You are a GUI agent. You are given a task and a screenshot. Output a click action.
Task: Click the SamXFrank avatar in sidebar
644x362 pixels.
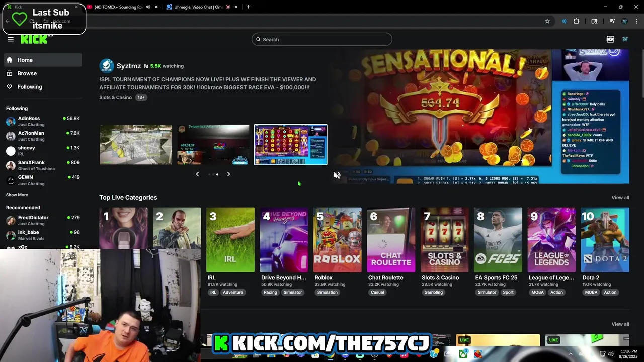11,166
